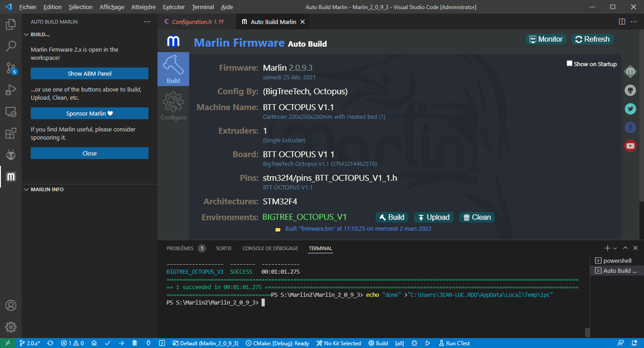Open the Terminal menu in menu bar

(x=203, y=7)
